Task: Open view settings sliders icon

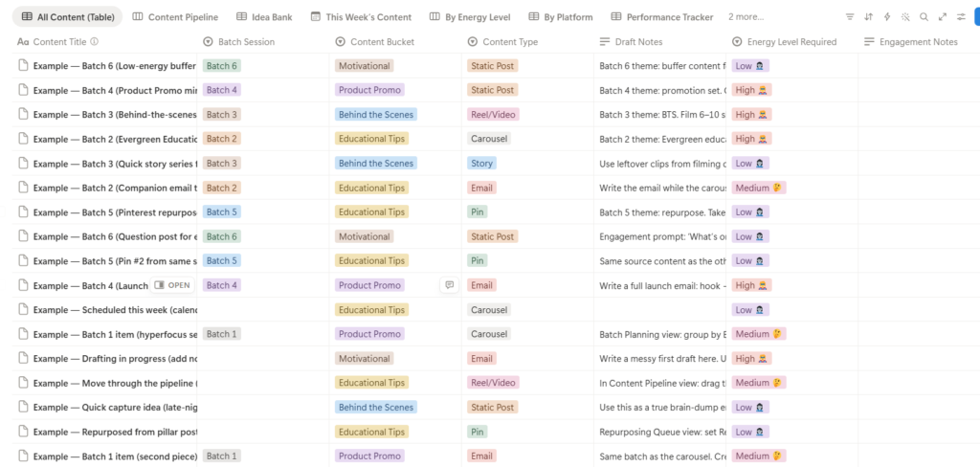Action: coord(961,17)
